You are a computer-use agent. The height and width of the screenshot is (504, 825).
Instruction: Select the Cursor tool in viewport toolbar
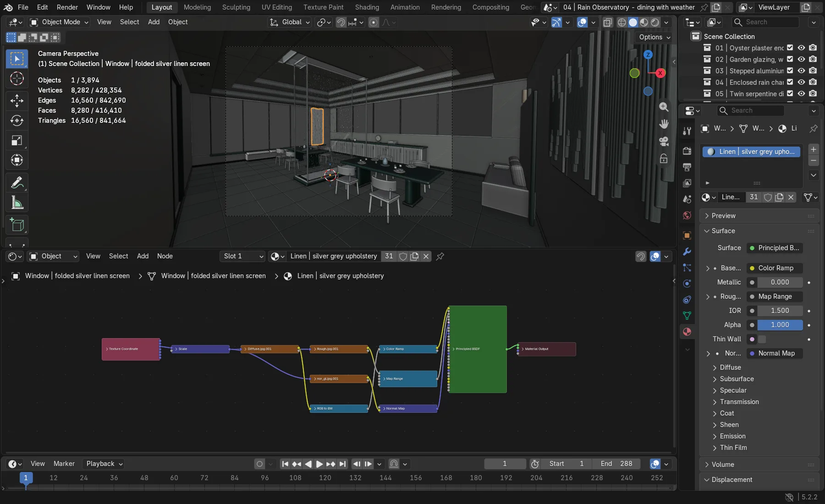click(17, 79)
